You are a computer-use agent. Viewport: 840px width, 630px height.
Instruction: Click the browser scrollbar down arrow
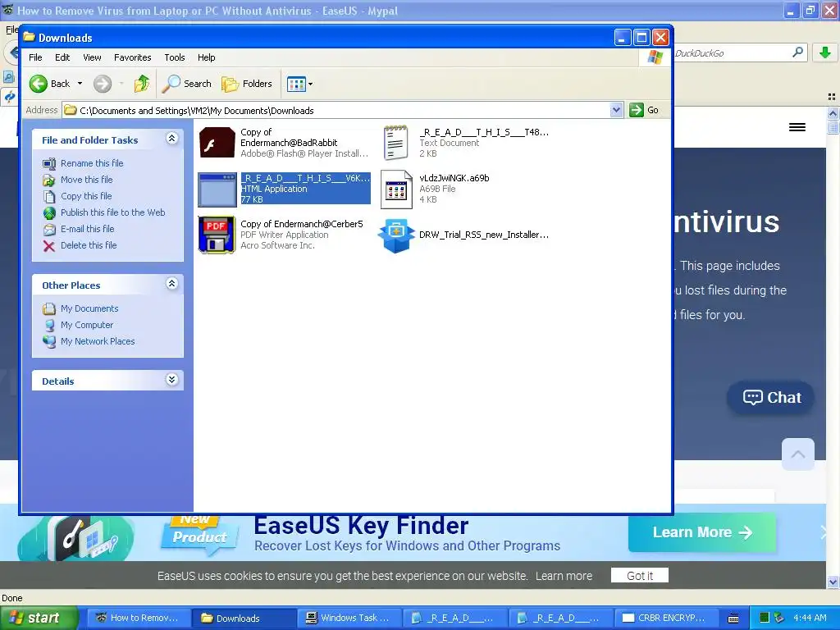pyautogui.click(x=833, y=582)
